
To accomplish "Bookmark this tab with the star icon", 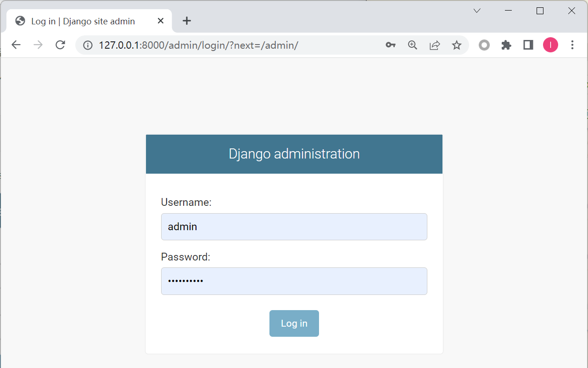I will 457,45.
